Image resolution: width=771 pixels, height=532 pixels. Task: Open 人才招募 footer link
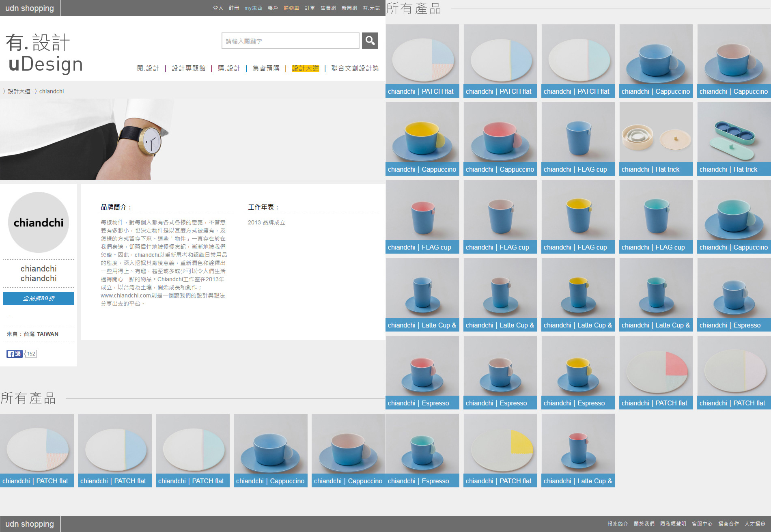[x=755, y=524]
